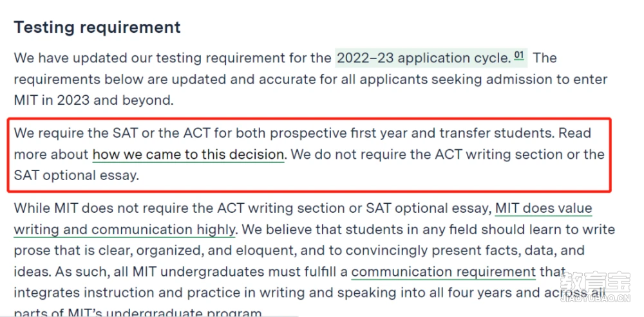Viewport: 644px width, 317px height.
Task: Click "MIT in 2023 and beyond." line
Action: 93,100
